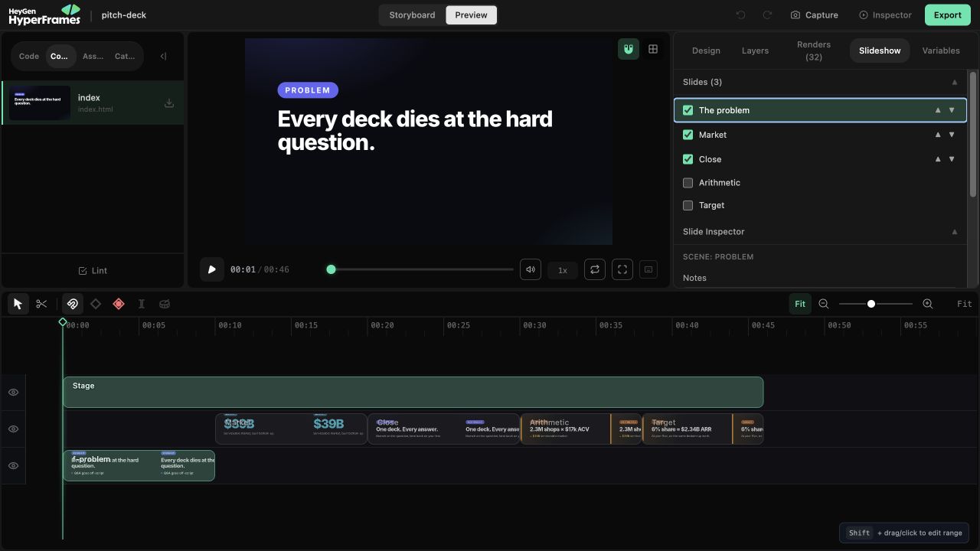Viewport: 980px width, 551px height.
Task: Move Close slide down
Action: coord(952,159)
